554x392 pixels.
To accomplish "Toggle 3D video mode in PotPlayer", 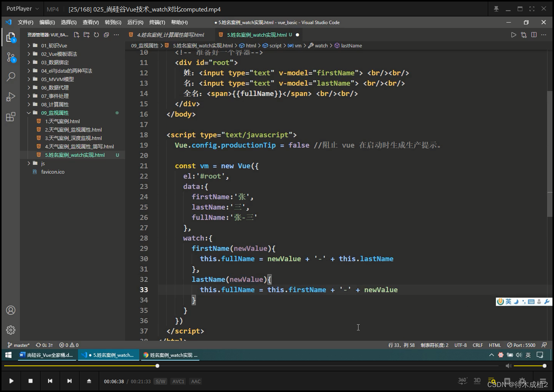I will (x=477, y=381).
